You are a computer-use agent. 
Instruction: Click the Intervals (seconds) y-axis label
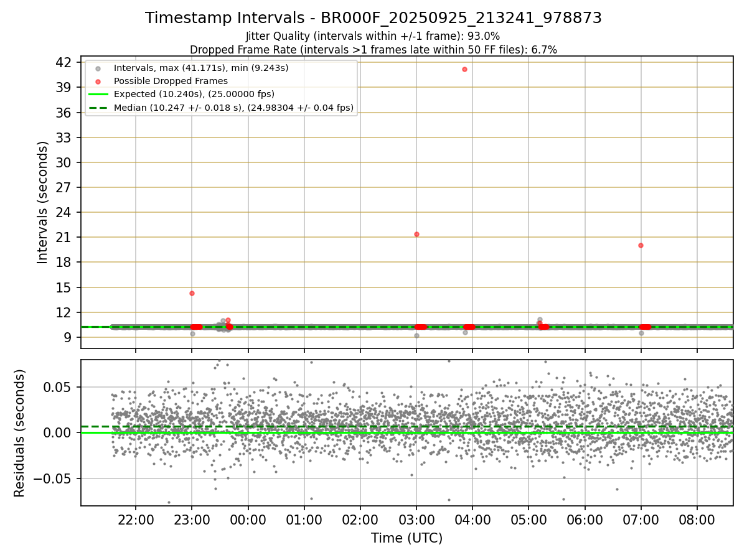42,202
